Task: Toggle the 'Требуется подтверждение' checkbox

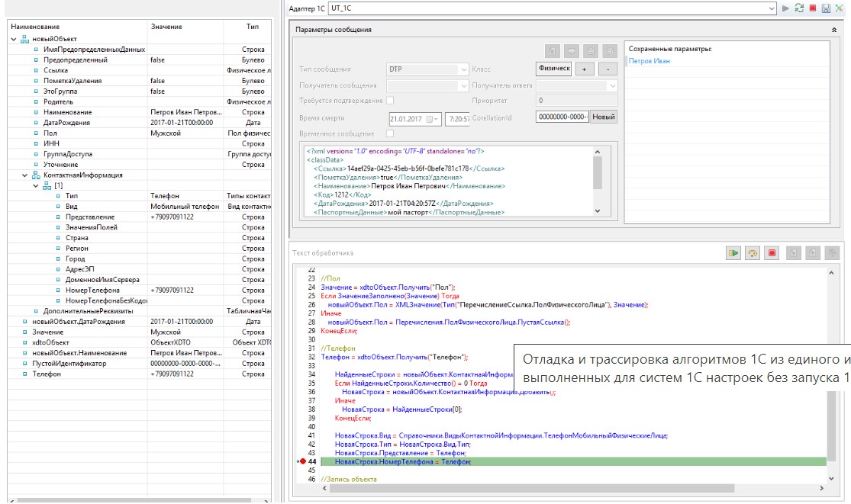Action: 390,101
